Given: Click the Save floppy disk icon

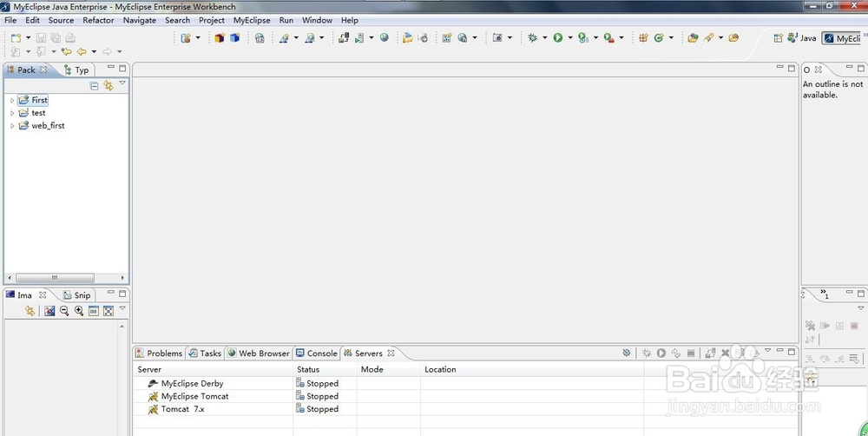Looking at the screenshot, I should point(41,37).
